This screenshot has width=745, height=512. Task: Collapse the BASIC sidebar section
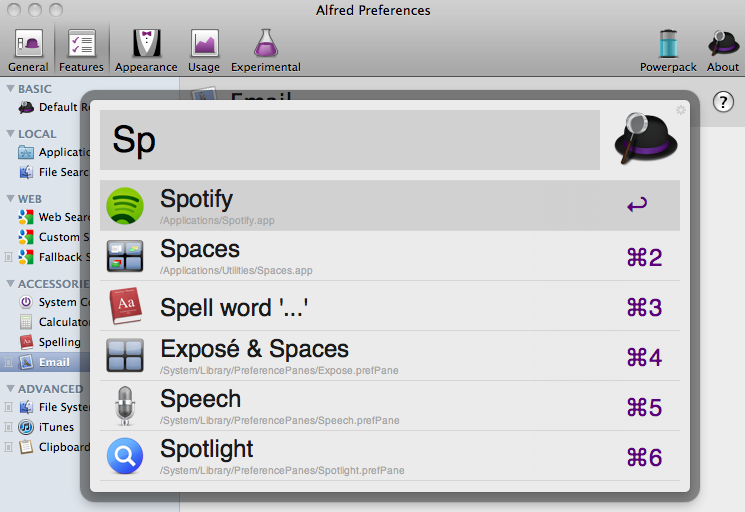point(10,89)
